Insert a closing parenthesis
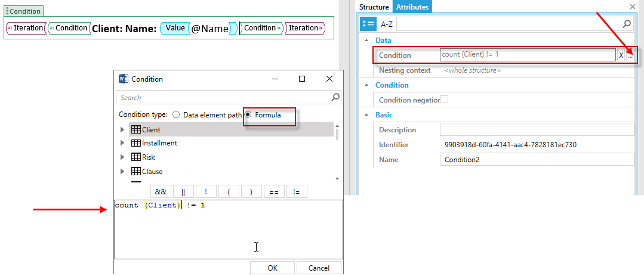The height and width of the screenshot is (276, 644). tap(251, 191)
